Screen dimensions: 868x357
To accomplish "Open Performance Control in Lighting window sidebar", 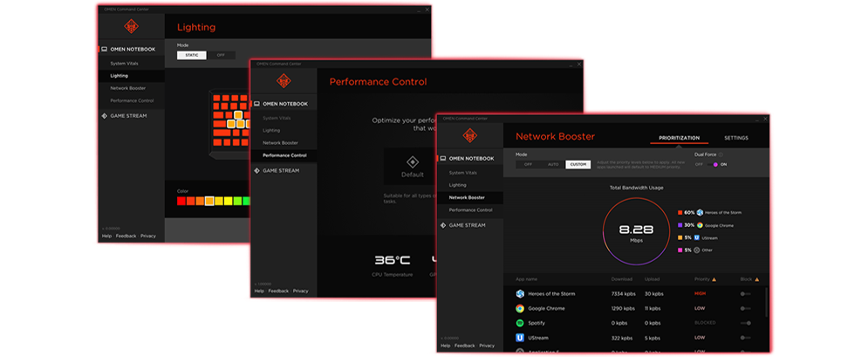I will (x=131, y=100).
